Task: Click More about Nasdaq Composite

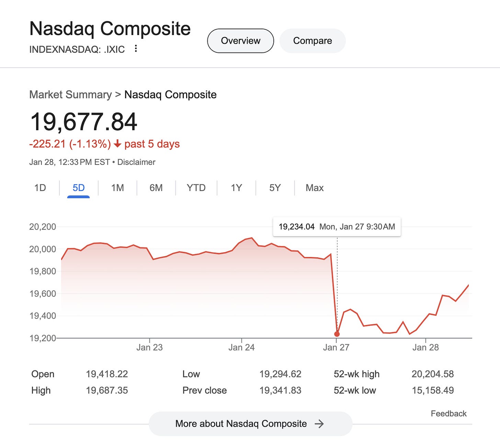Action: pos(240,424)
